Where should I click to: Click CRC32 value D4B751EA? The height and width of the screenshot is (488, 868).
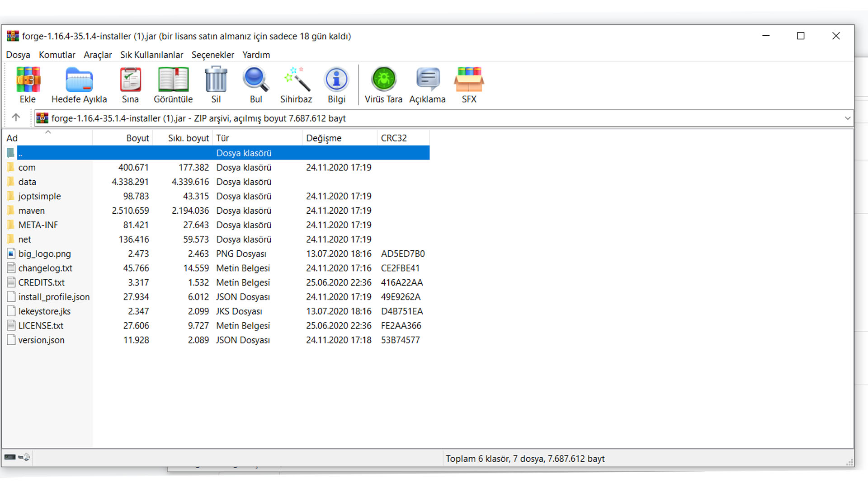click(x=402, y=311)
